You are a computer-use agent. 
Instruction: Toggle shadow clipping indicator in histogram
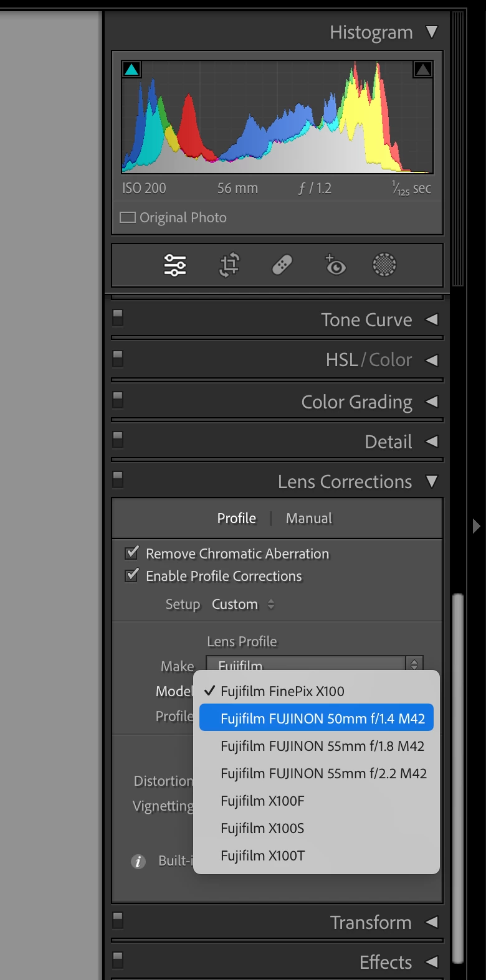coord(131,69)
